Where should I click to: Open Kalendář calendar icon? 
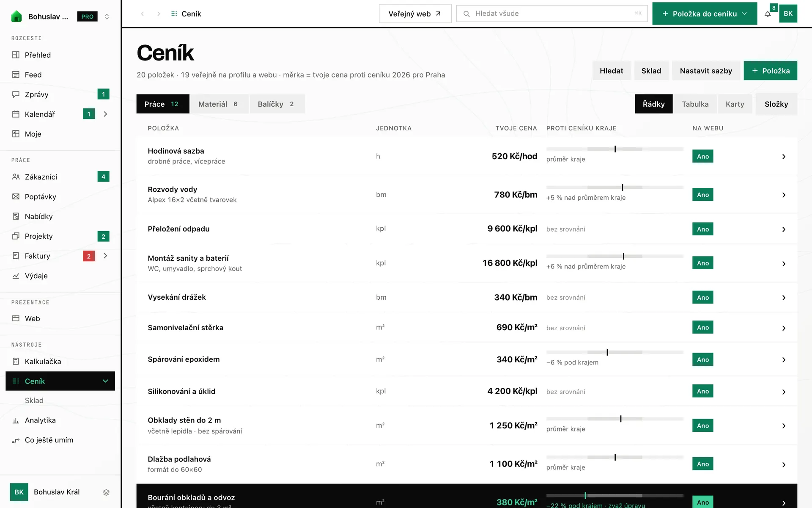pyautogui.click(x=16, y=114)
